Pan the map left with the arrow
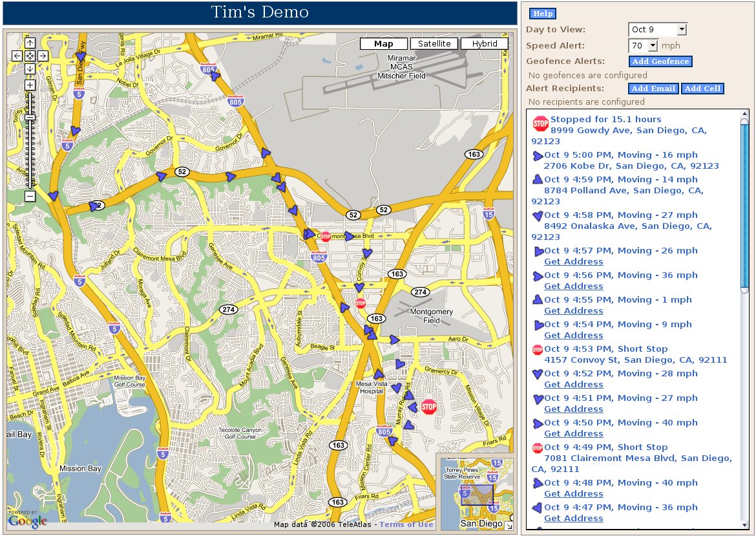This screenshot has height=538, width=756. click(x=17, y=56)
